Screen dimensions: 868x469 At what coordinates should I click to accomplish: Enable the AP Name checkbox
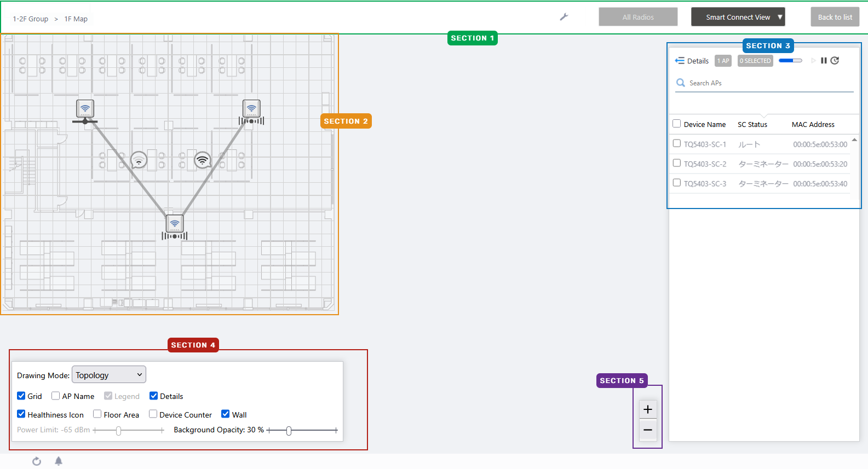(x=56, y=396)
